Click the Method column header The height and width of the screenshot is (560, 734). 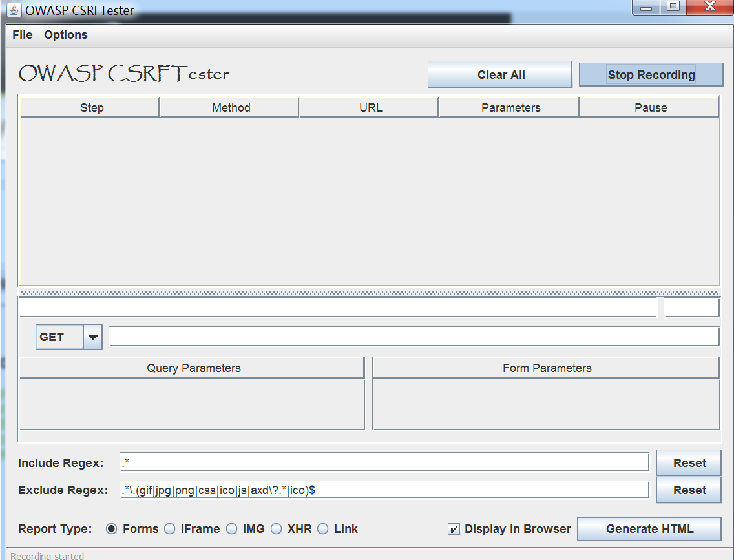tap(229, 108)
